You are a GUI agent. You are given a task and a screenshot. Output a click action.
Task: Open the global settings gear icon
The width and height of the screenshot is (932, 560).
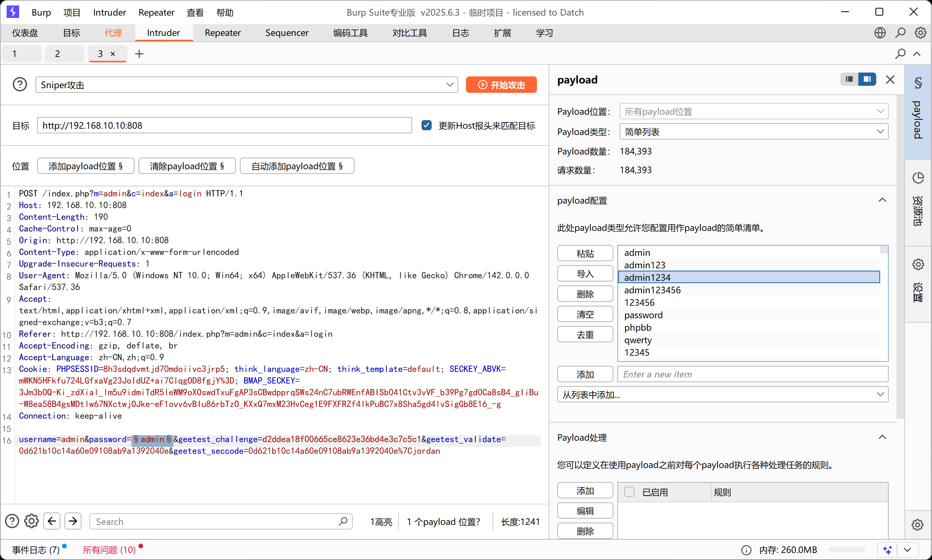pos(920,33)
